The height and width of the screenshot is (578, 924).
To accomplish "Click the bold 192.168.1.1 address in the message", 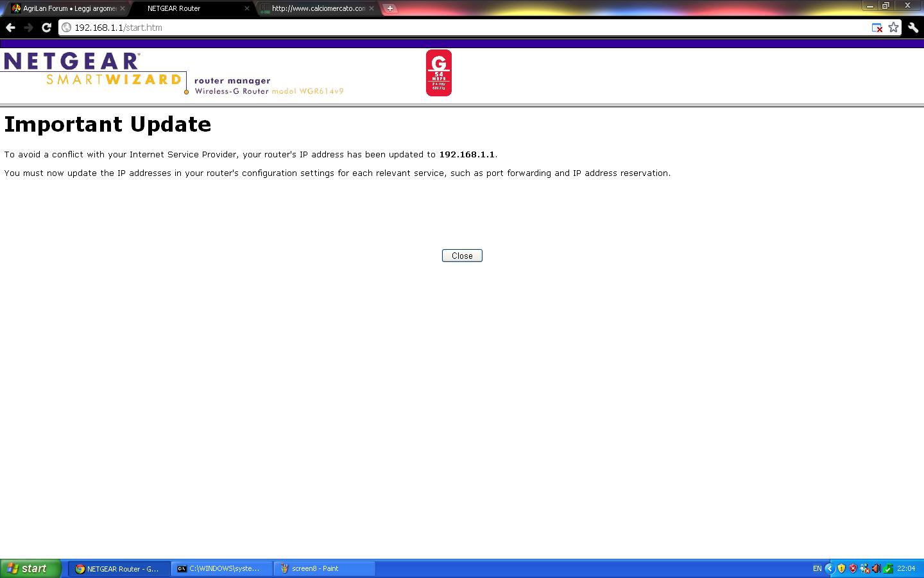I will (466, 155).
